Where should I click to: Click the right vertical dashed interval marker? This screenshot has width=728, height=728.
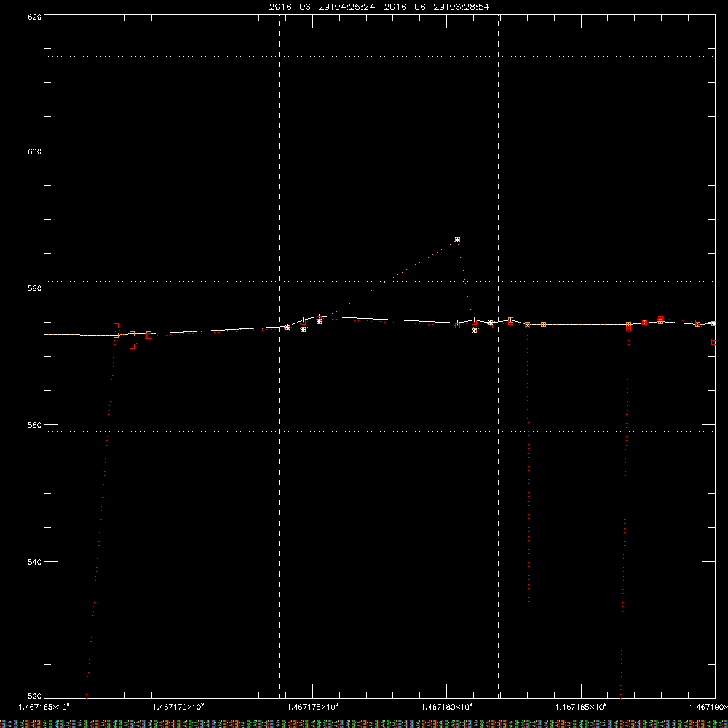tap(498, 356)
